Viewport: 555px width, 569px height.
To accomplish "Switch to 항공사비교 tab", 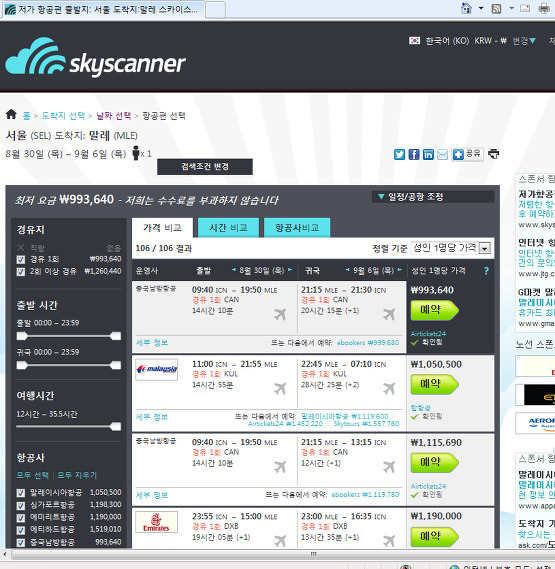I will tap(297, 228).
